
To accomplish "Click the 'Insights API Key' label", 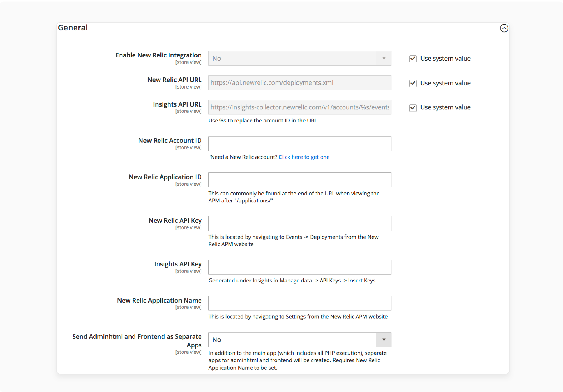I will click(178, 264).
